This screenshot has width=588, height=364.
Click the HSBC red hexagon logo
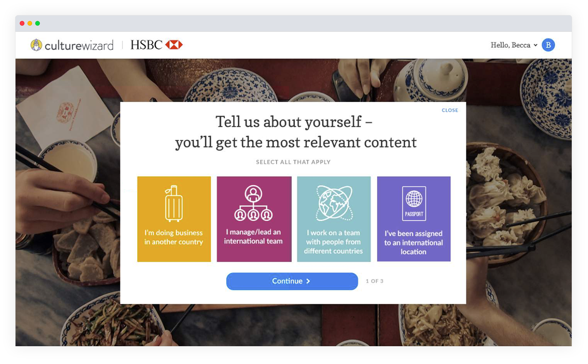click(x=174, y=45)
